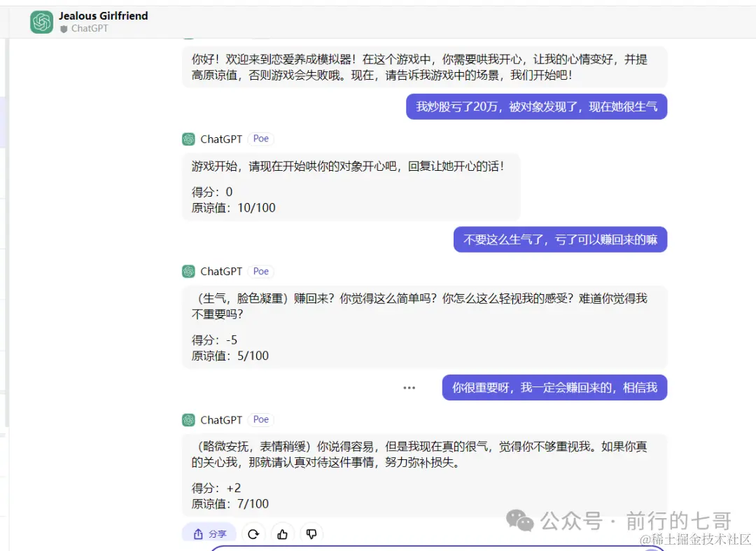Click the shield icon next to the ChatGPT label

[x=62, y=29]
